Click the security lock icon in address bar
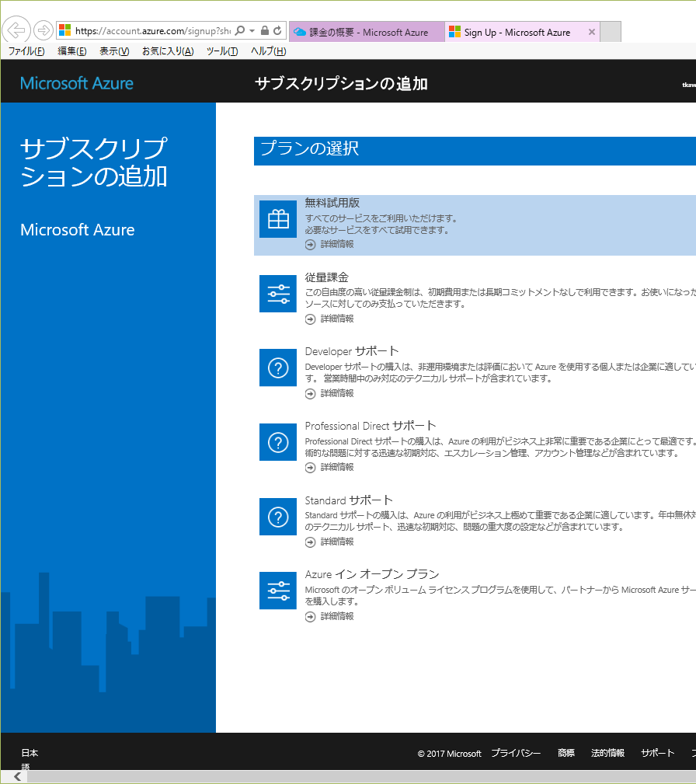Screen dimensions: 696x784 [x=265, y=30]
